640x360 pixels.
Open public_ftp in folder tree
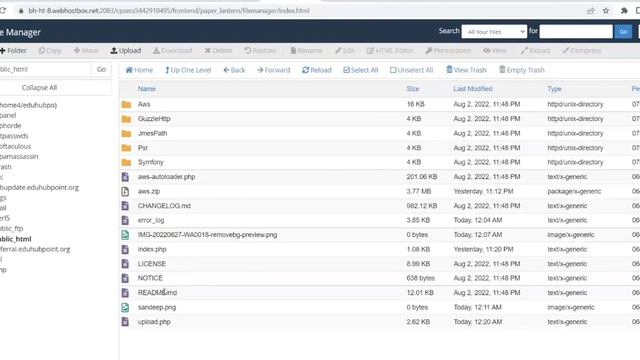pyautogui.click(x=11, y=229)
